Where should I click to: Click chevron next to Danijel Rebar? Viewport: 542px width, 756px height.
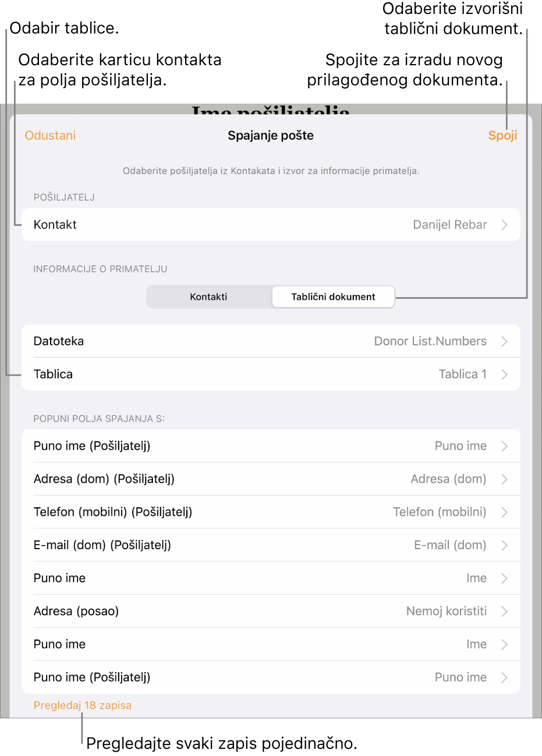[504, 225]
